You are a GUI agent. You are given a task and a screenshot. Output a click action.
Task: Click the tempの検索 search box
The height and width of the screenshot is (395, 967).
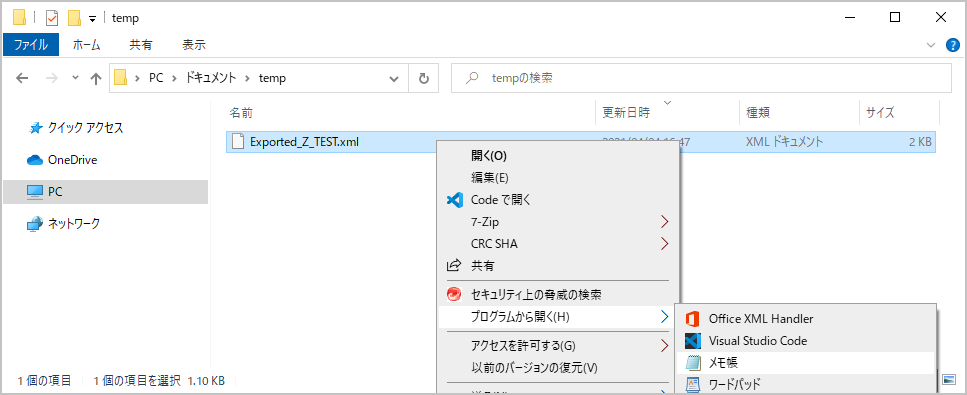701,78
